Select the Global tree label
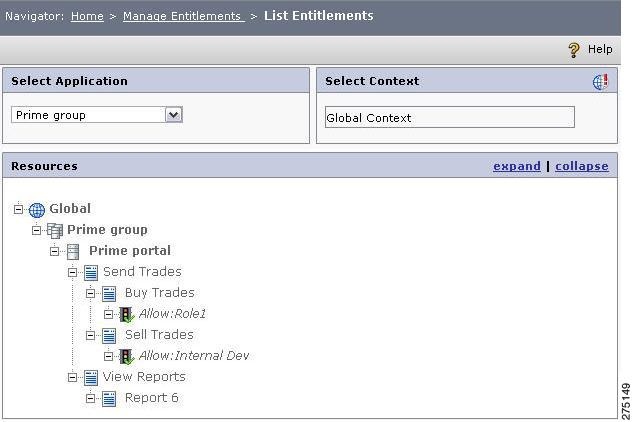634x422 pixels. click(x=70, y=209)
